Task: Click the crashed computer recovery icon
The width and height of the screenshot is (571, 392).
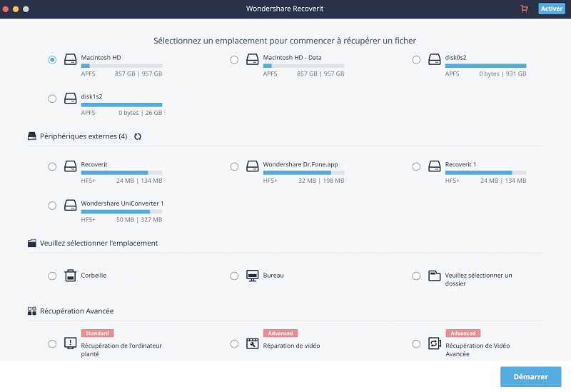Action: 70,343
